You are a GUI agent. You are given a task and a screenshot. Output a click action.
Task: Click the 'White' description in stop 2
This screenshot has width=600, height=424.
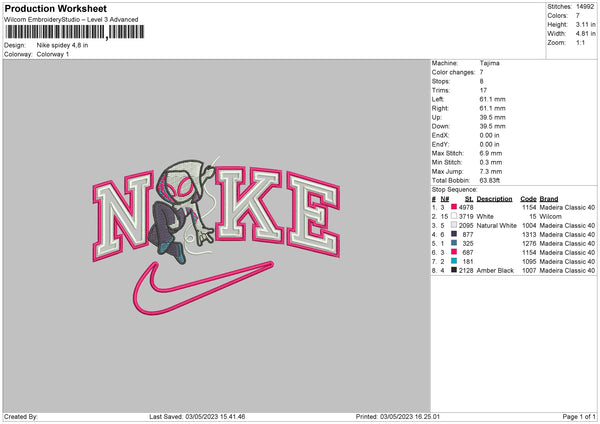point(485,217)
